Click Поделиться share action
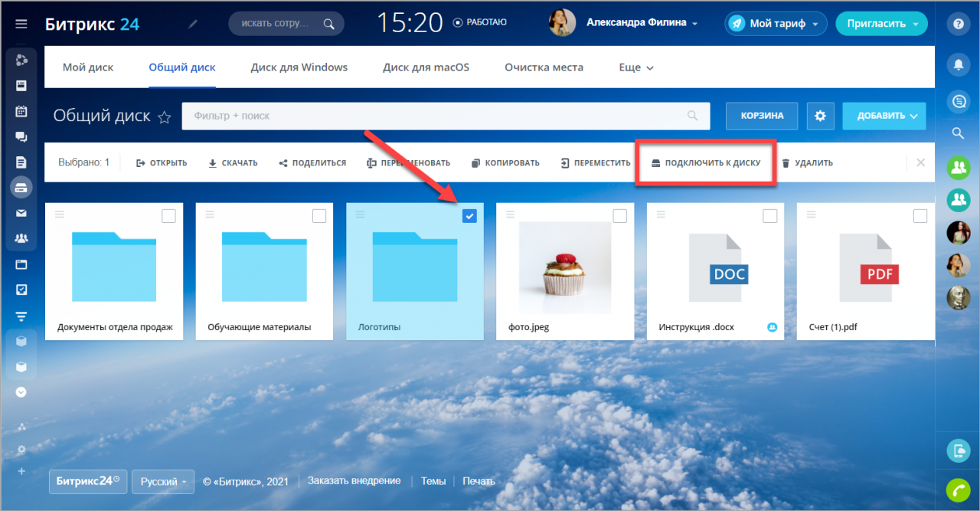The height and width of the screenshot is (511, 980). (x=312, y=162)
